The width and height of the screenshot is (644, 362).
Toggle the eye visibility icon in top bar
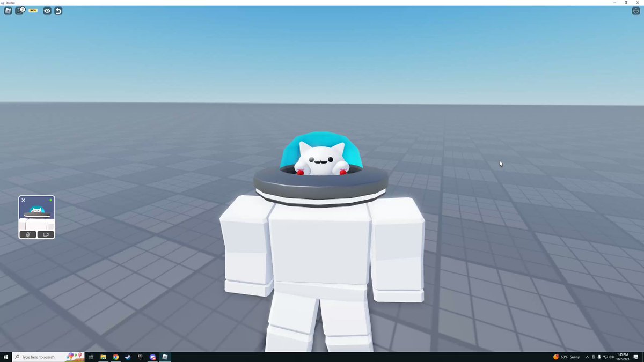click(x=47, y=11)
